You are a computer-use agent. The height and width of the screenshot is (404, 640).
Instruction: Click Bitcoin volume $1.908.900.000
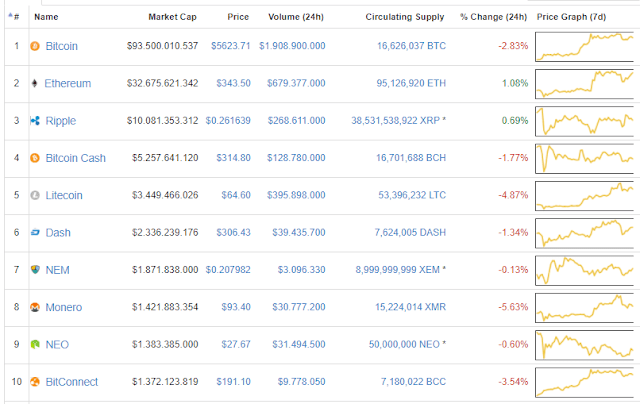(292, 46)
